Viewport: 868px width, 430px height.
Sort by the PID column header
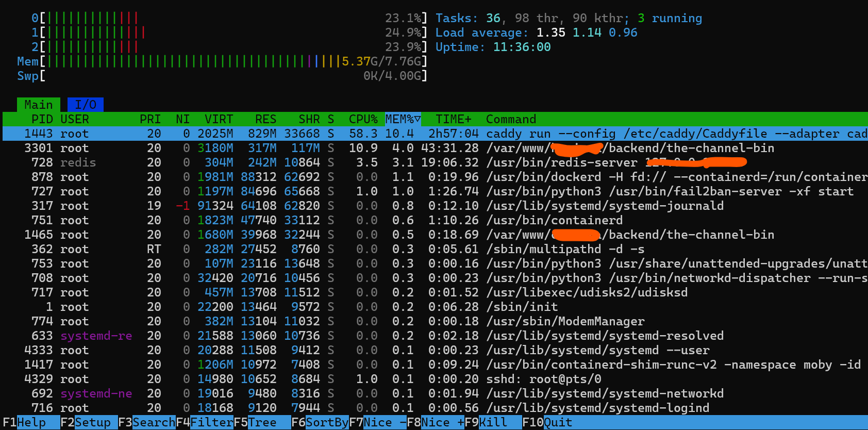point(42,119)
